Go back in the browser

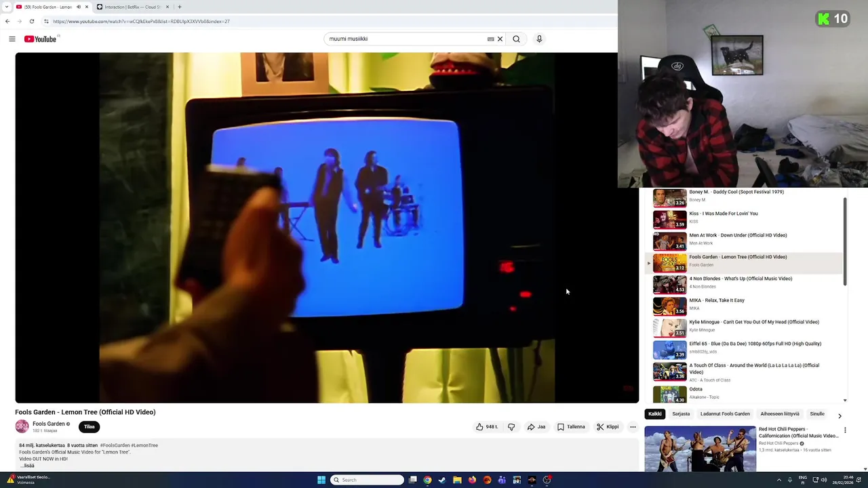click(x=7, y=21)
